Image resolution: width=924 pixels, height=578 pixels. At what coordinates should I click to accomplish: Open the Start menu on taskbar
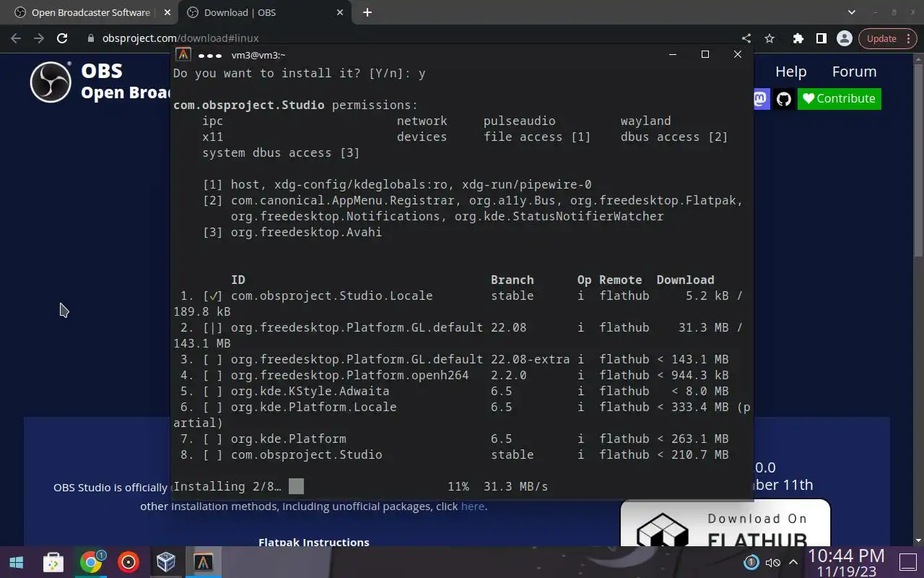tap(16, 562)
